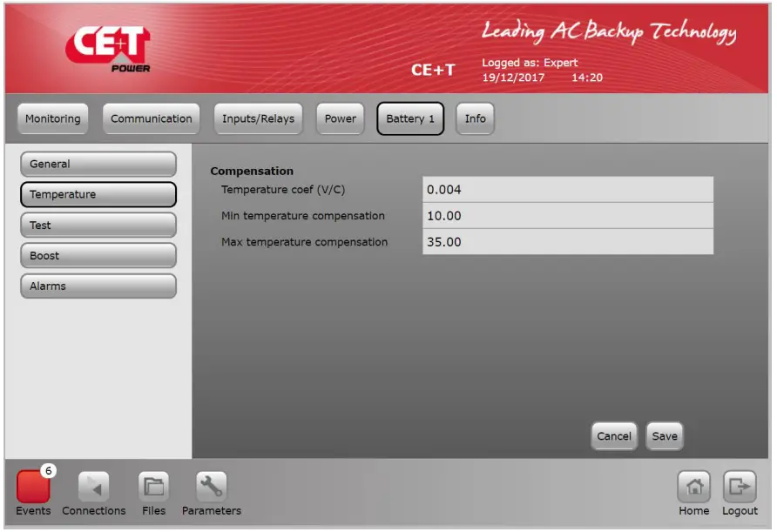777x532 pixels.
Task: Select the Battery 1 tab
Action: pyautogui.click(x=410, y=119)
